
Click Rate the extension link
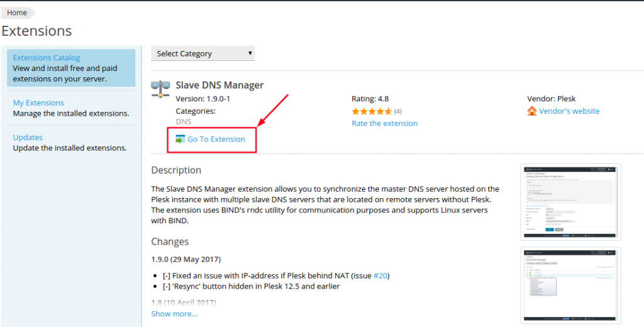tap(384, 123)
